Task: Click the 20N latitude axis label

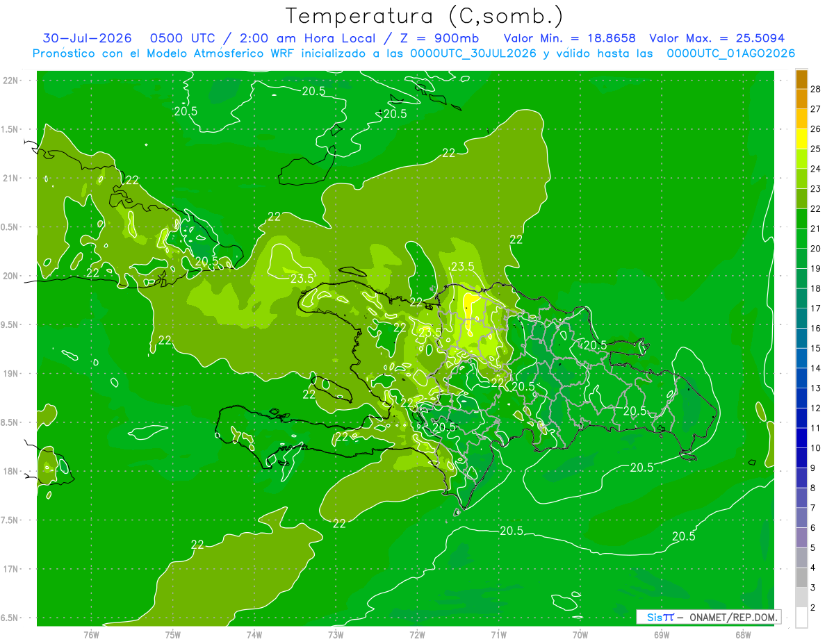Action: [x=12, y=276]
